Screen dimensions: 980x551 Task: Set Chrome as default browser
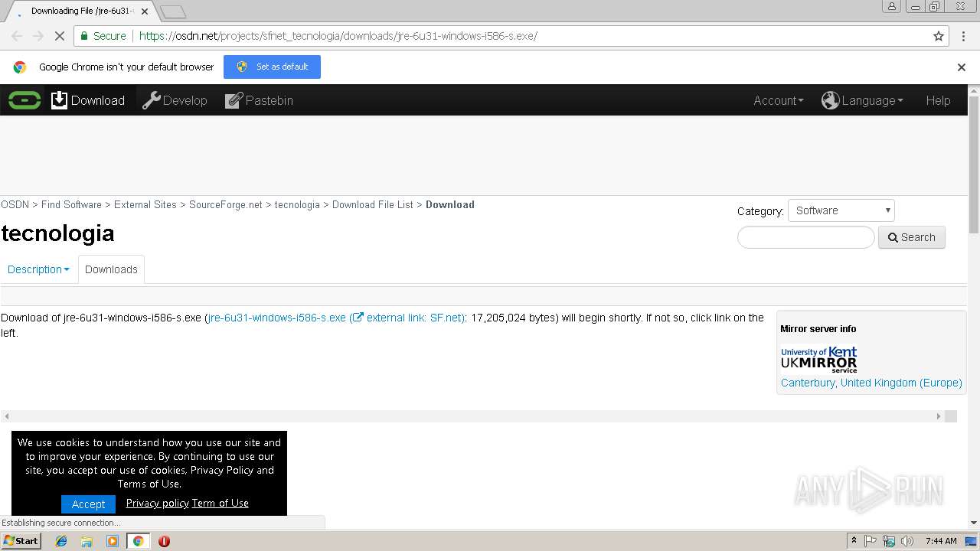[272, 67]
